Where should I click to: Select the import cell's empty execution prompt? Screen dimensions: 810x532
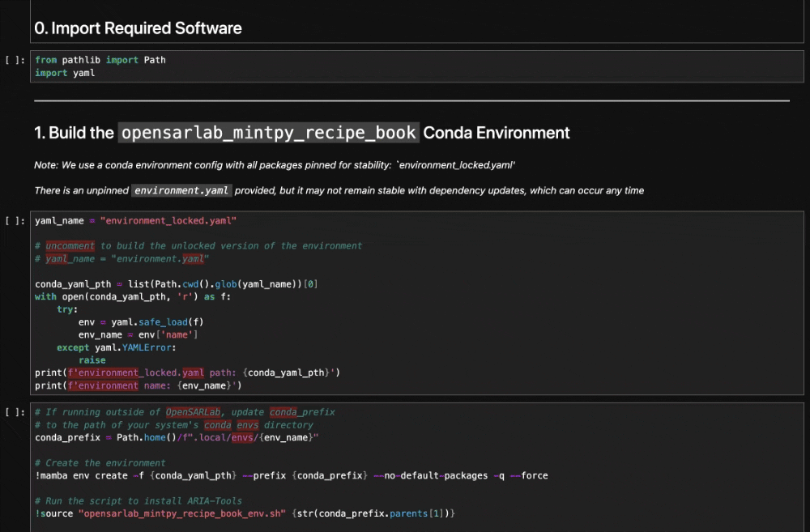pyautogui.click(x=16, y=60)
